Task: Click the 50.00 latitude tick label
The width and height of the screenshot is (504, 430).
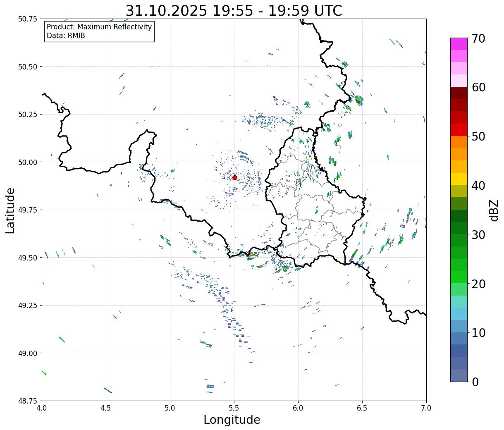Action: (x=28, y=162)
